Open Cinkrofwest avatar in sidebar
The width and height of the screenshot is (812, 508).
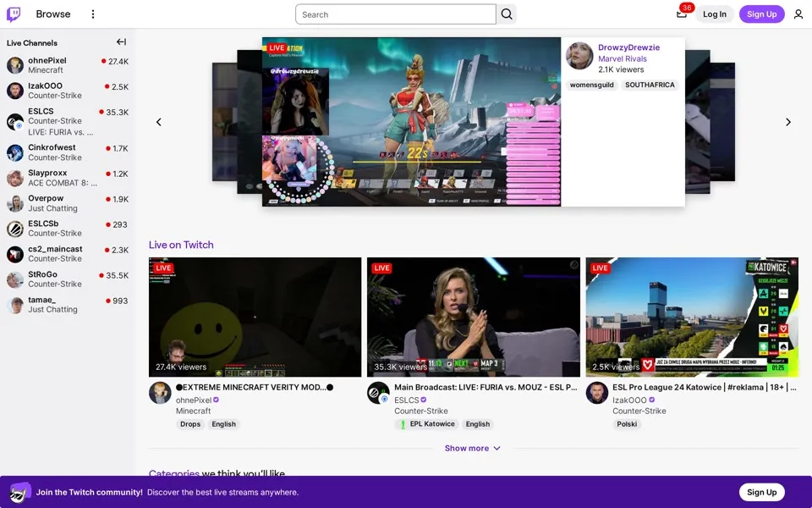click(x=15, y=152)
